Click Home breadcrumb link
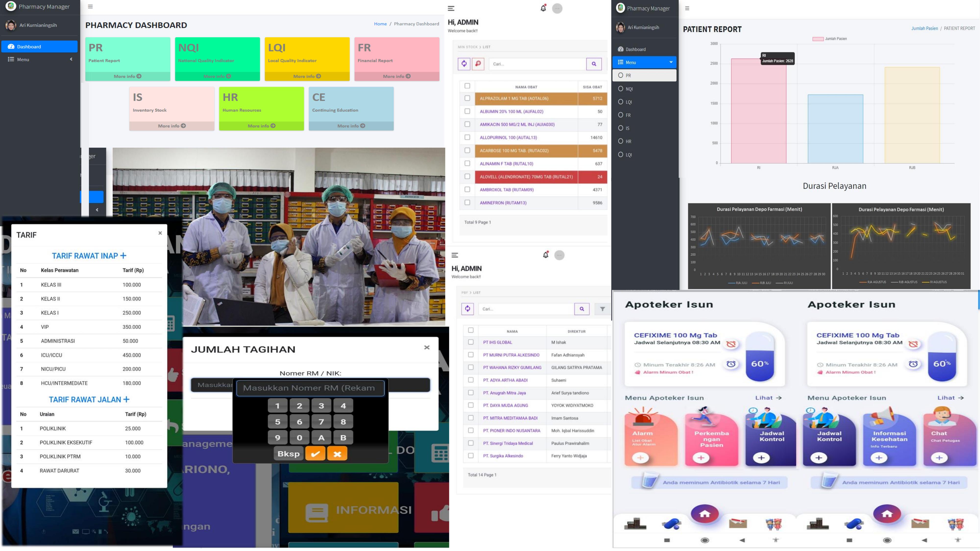980x551 pixels. [x=380, y=24]
